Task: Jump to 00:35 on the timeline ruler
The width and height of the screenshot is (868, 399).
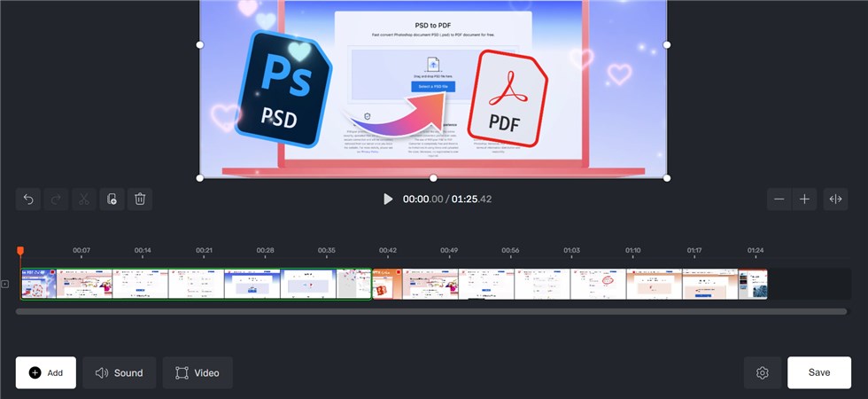Action: pyautogui.click(x=327, y=250)
